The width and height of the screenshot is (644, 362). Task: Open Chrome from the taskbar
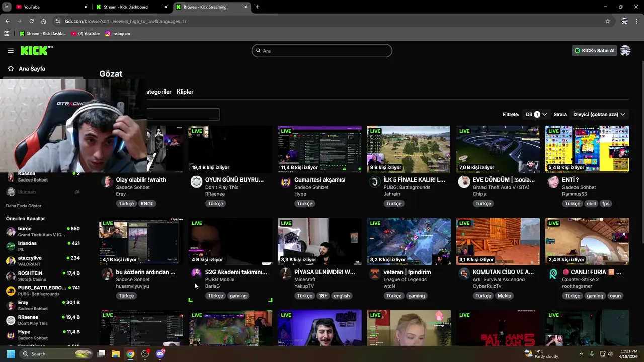(130, 354)
